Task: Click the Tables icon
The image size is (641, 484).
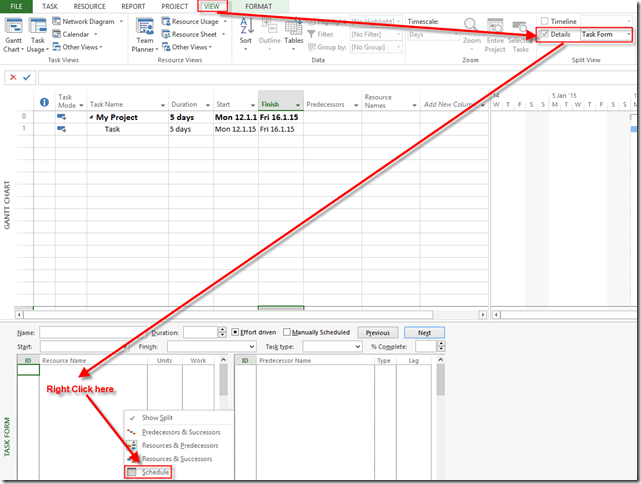Action: pyautogui.click(x=293, y=31)
